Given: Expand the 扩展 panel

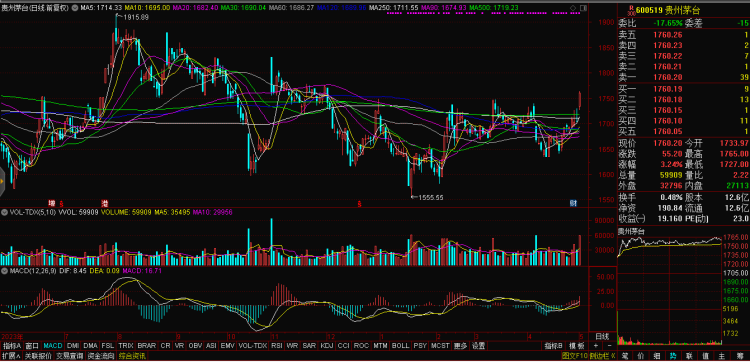Looking at the screenshot, I should point(11,356).
